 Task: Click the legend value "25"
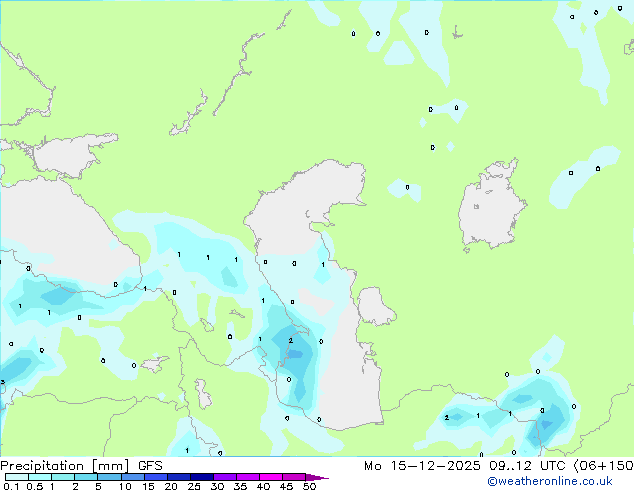[194, 486]
